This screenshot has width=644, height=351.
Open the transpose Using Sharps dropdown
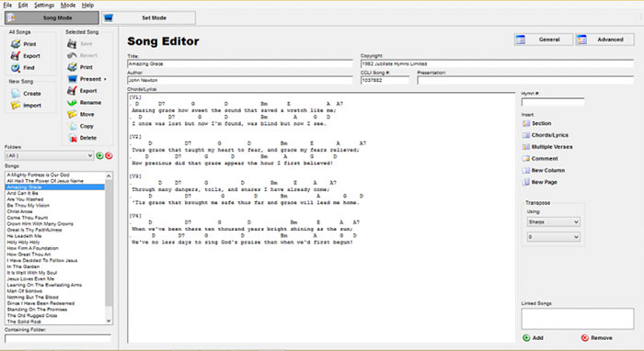point(554,221)
